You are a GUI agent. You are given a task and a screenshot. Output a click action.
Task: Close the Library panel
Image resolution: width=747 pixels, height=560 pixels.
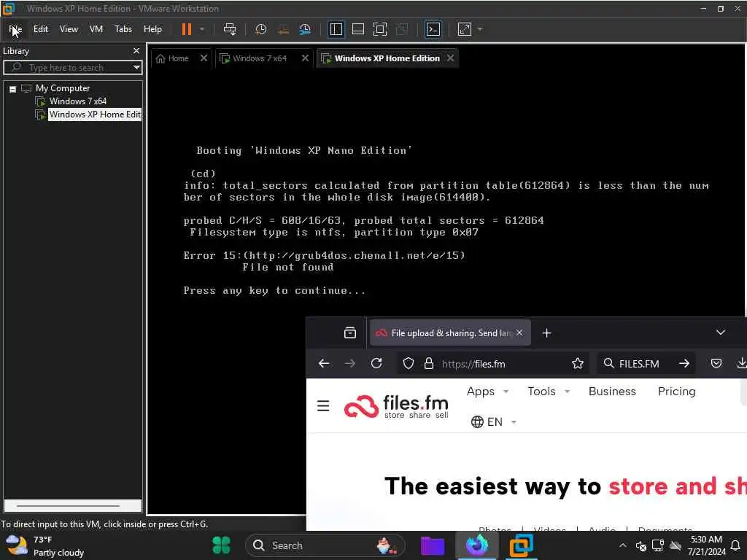click(136, 50)
